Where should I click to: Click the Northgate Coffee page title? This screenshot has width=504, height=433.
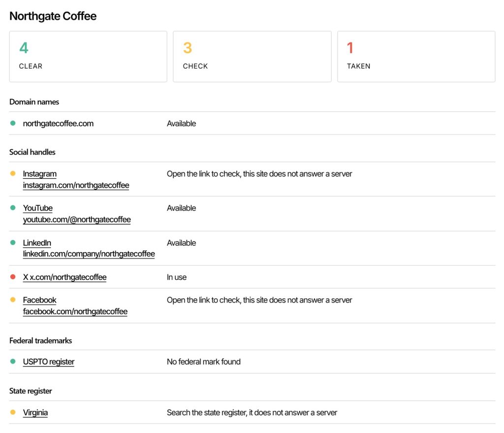coord(53,16)
